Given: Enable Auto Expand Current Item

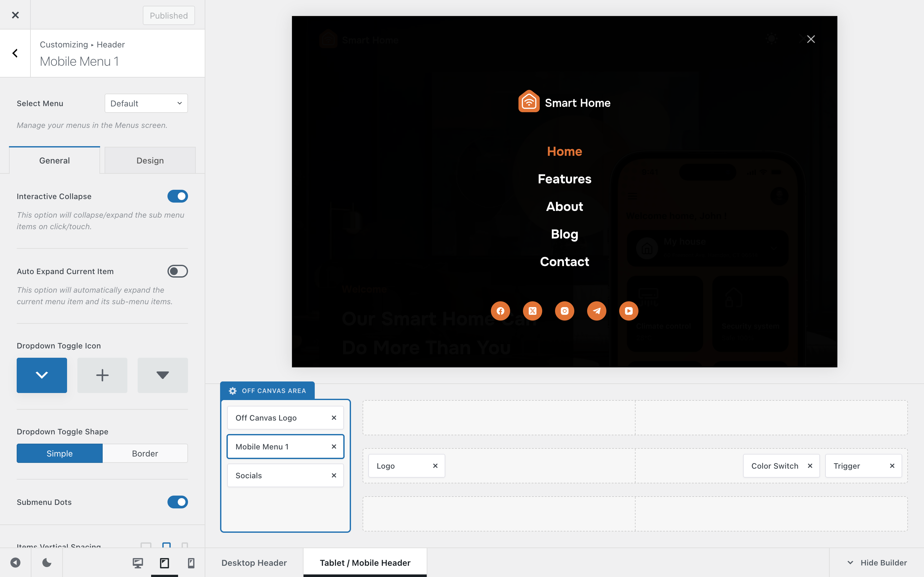Looking at the screenshot, I should click(x=177, y=271).
